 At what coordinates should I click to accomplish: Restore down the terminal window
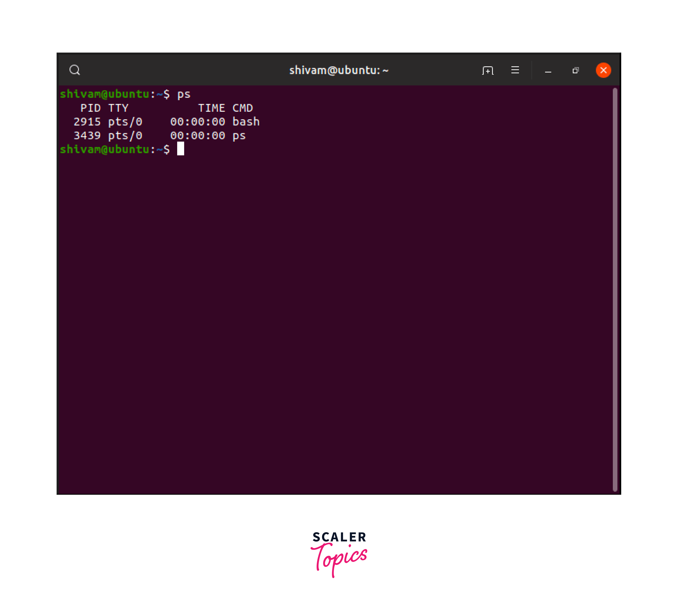(x=575, y=70)
